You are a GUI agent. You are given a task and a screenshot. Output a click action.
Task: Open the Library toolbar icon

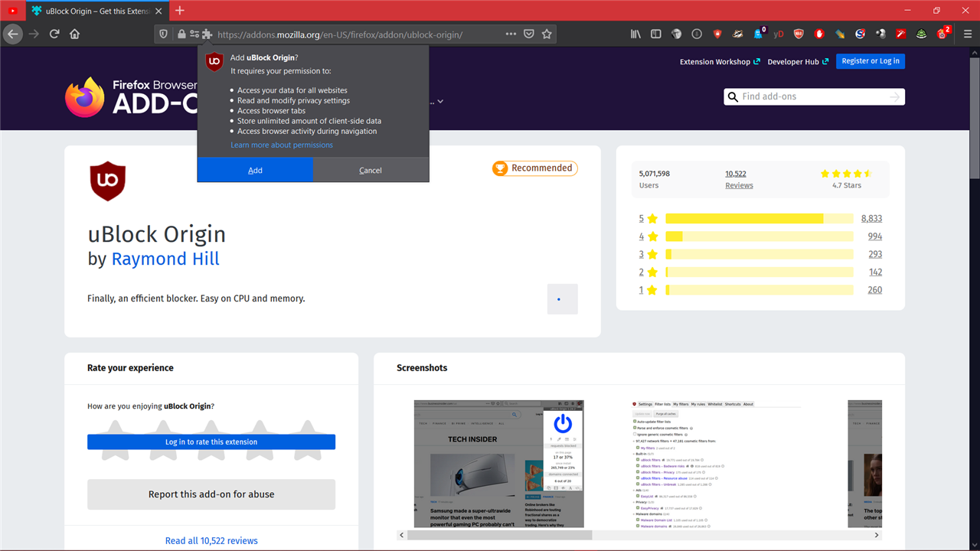click(x=635, y=34)
